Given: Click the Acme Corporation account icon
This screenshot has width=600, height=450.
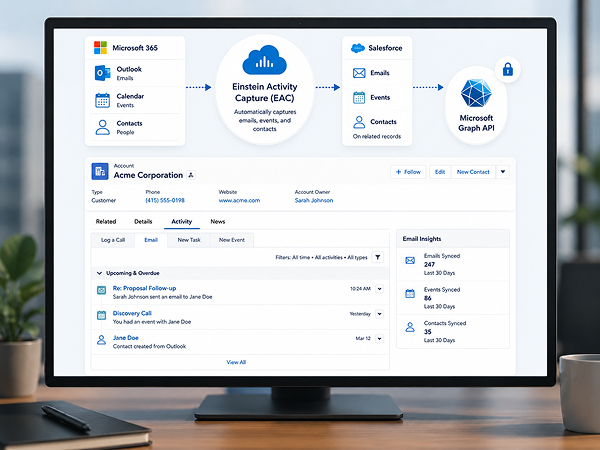Looking at the screenshot, I should (100, 171).
